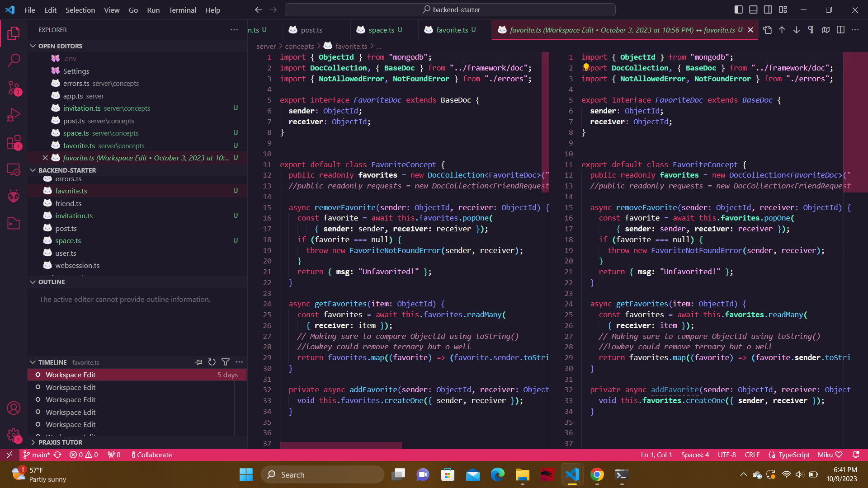Toggle whitespace trimming pilcrow icon
Viewport: 868px width, 488px height.
point(811,30)
